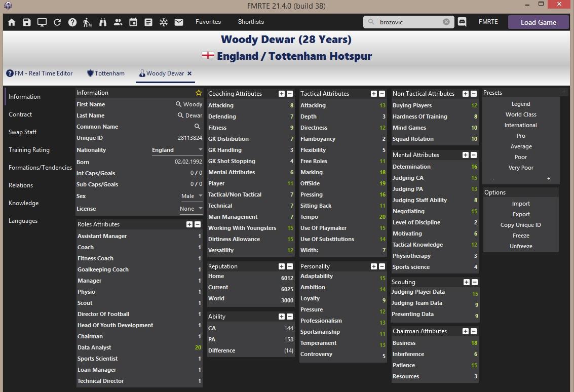Expand the License dropdown showing None
Screen dimensions: 574x392
(x=190, y=209)
